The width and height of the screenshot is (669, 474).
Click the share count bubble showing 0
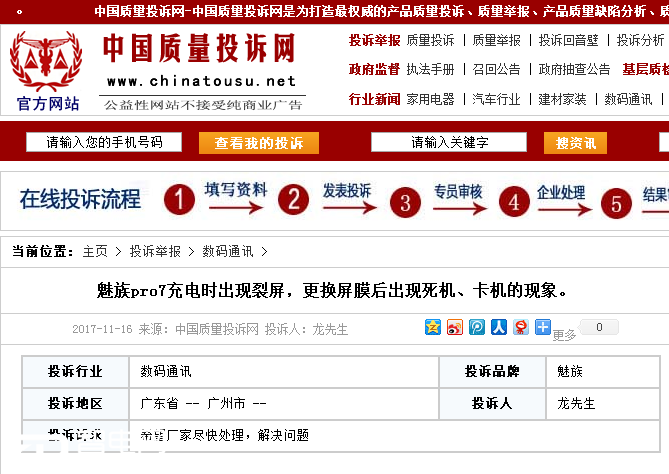point(599,327)
